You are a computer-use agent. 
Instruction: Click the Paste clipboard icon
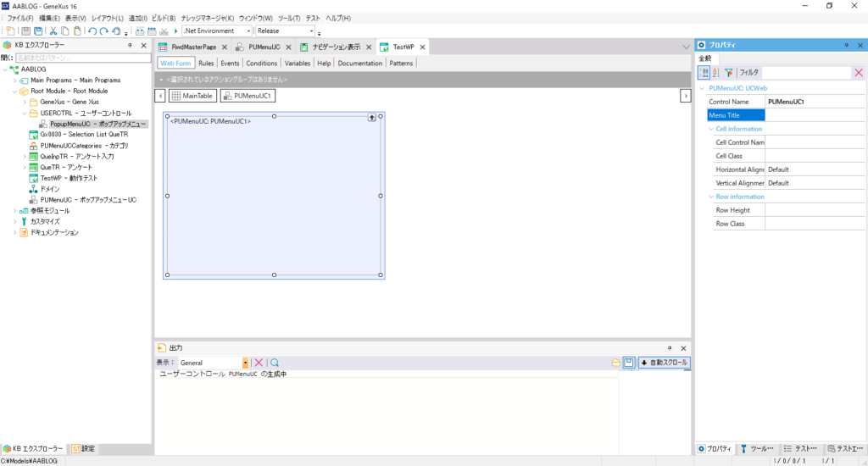point(77,31)
